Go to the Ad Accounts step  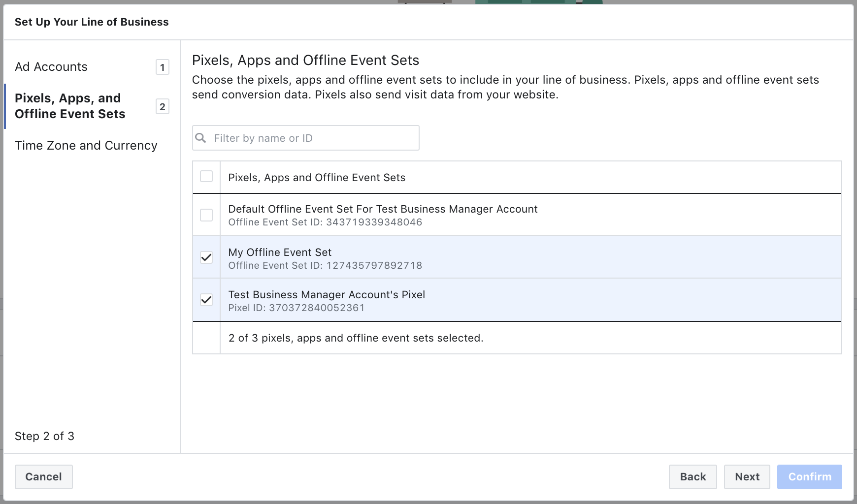point(51,66)
